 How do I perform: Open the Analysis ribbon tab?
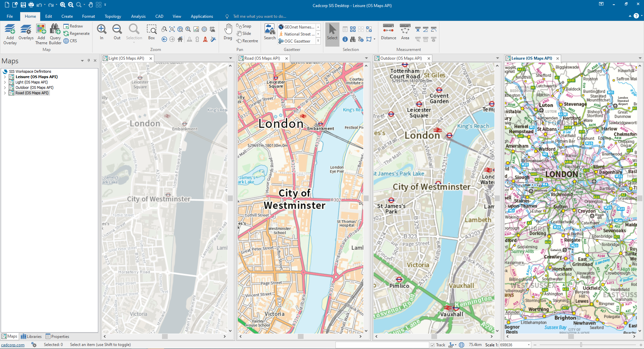(x=138, y=16)
